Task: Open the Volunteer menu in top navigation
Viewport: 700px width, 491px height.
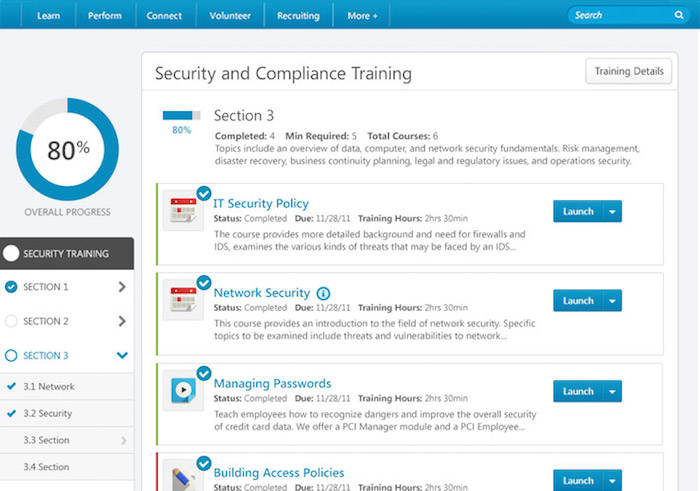Action: (x=230, y=16)
